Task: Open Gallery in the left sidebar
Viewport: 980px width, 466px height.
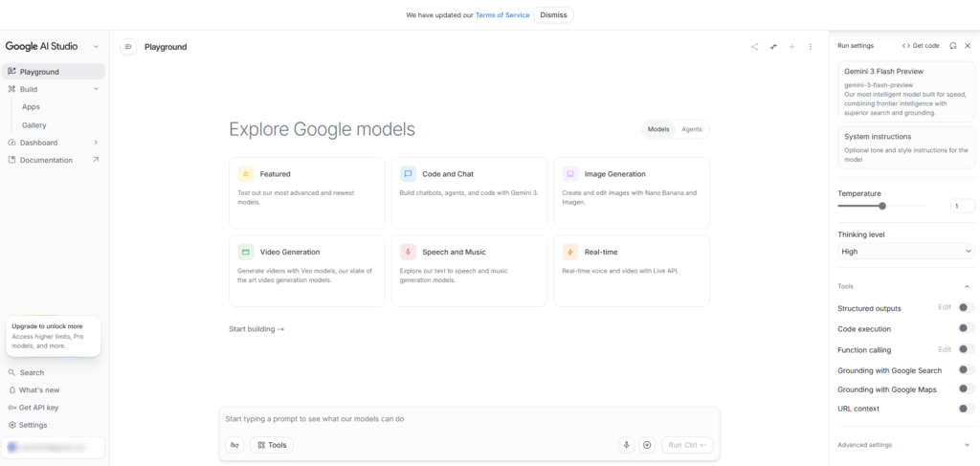Action: tap(34, 125)
